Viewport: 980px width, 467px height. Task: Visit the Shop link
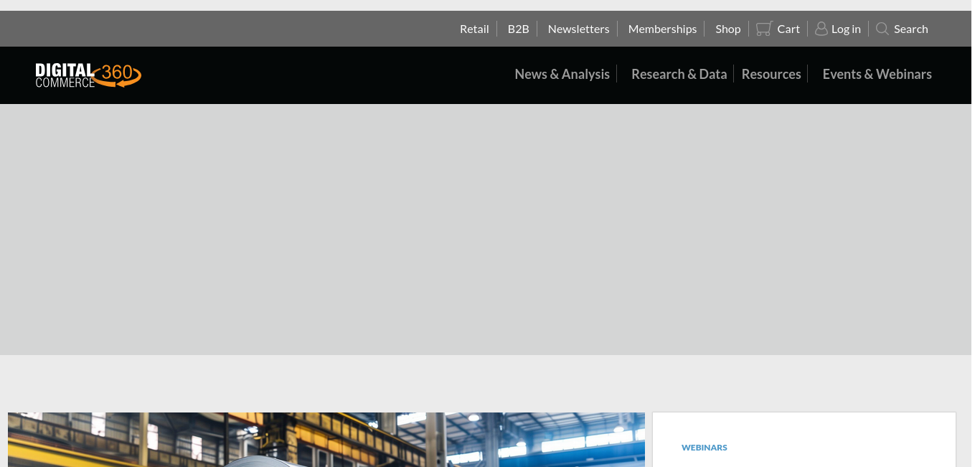(727, 29)
